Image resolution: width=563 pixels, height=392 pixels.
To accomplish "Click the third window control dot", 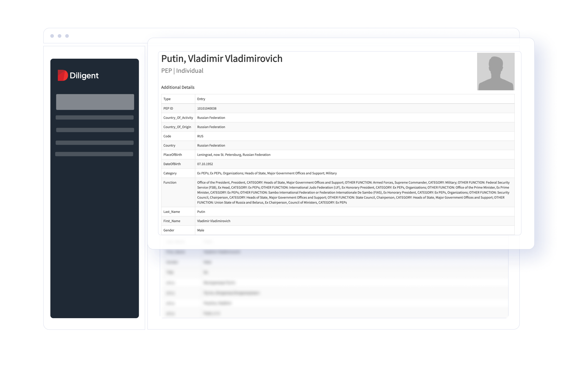I will (67, 36).
